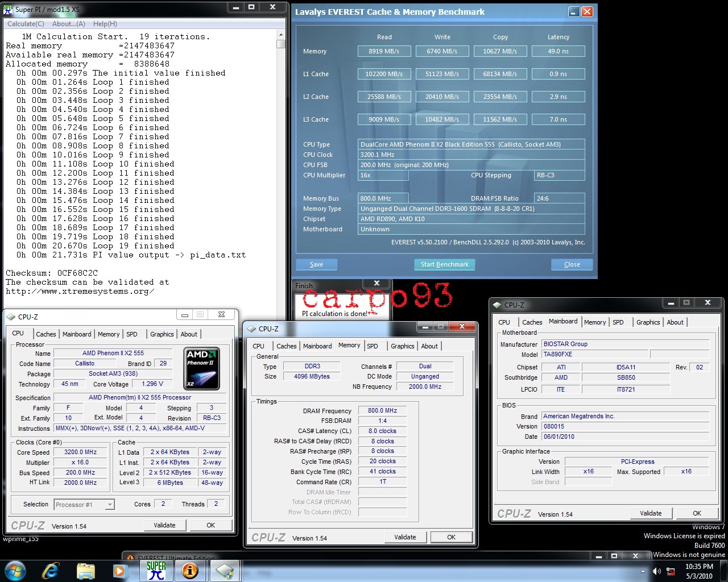The width and height of the screenshot is (728, 582).
Task: Show hidden tray icons arrow
Action: click(643, 571)
